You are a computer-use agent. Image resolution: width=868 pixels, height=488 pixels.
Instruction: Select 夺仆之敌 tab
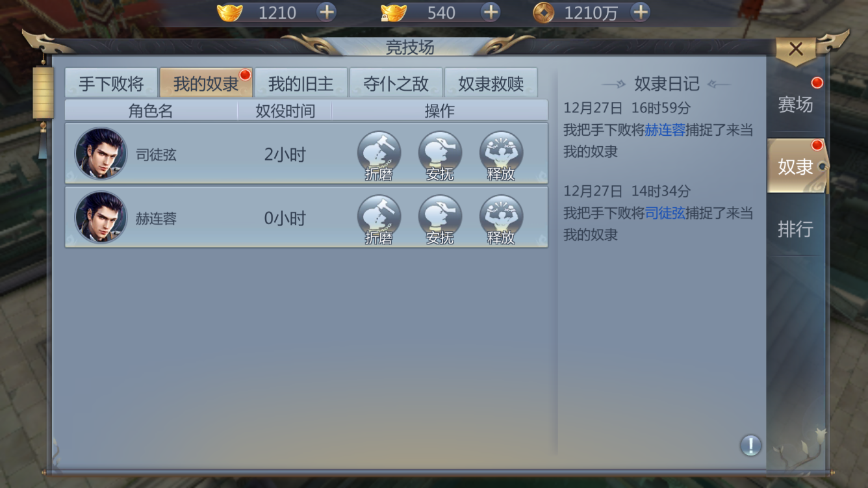pos(396,83)
